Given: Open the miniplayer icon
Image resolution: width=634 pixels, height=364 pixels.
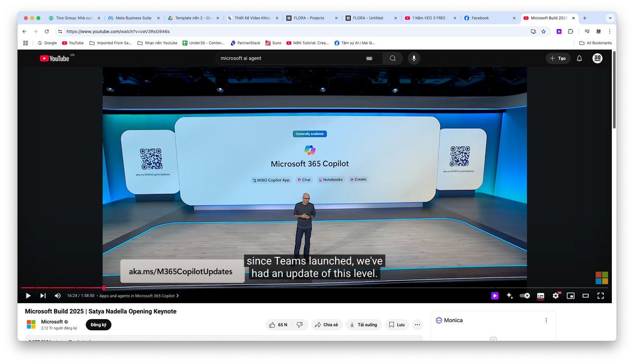Looking at the screenshot, I should pyautogui.click(x=571, y=296).
